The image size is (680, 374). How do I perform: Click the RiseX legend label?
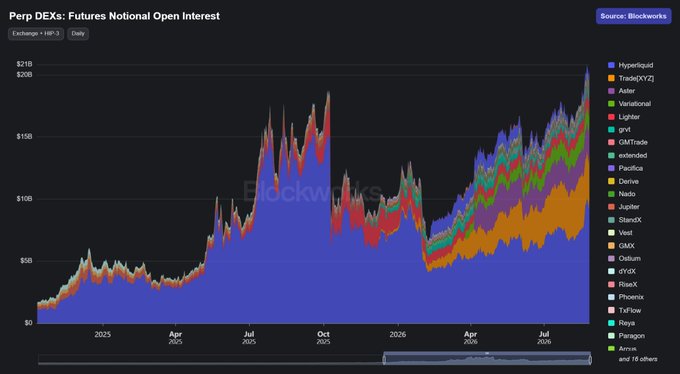[x=628, y=285]
